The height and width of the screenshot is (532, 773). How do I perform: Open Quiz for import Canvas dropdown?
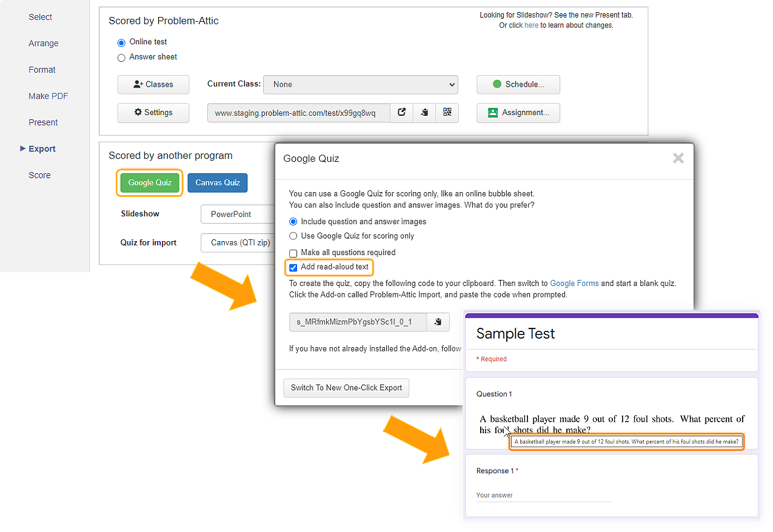click(238, 243)
